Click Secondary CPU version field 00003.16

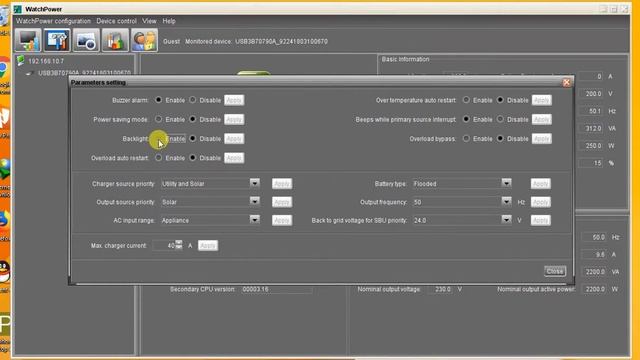[276, 289]
